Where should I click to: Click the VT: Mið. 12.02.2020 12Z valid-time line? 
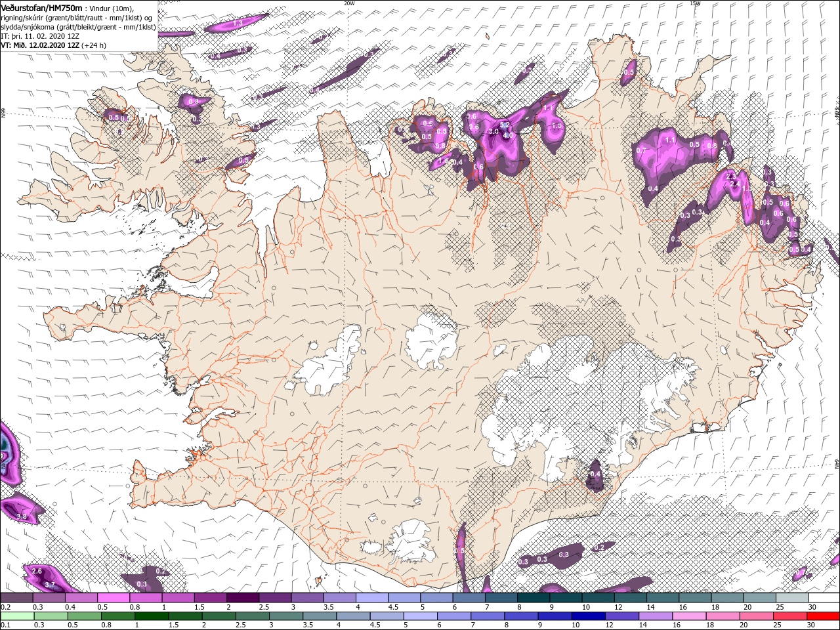point(54,45)
